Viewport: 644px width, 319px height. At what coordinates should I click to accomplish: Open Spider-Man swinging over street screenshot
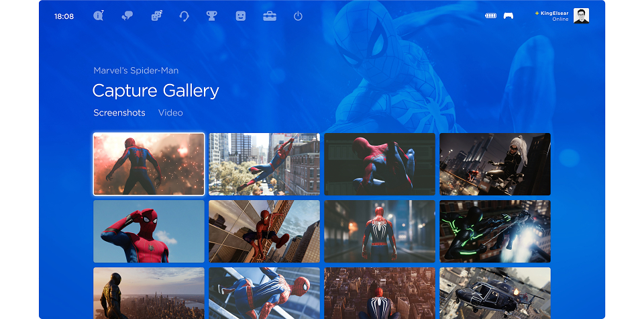point(264,164)
